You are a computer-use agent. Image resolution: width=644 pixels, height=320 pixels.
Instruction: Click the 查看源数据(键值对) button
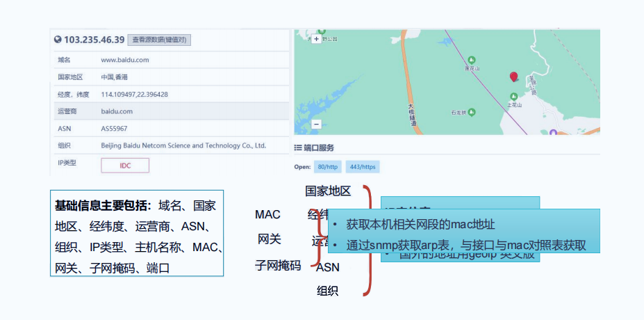(x=159, y=40)
